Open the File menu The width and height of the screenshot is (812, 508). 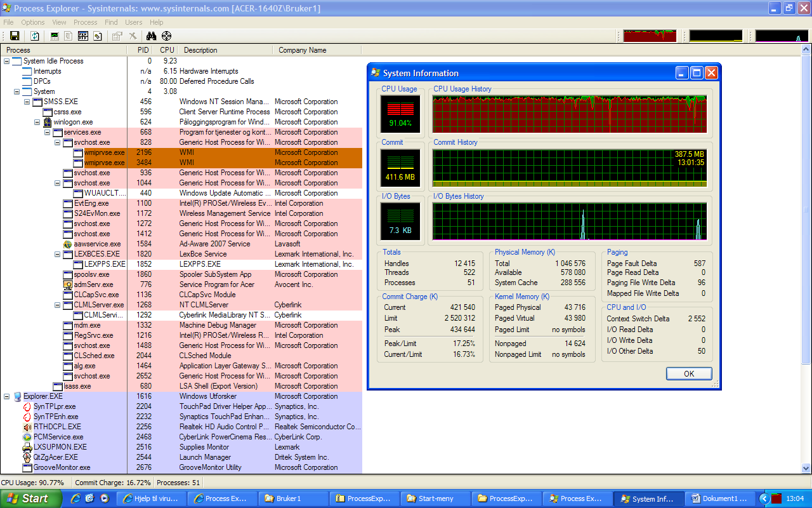(x=8, y=22)
